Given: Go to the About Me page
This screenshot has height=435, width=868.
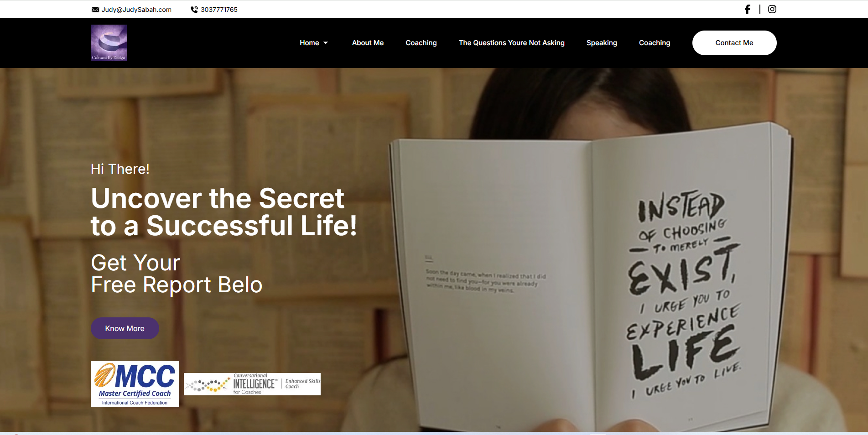Looking at the screenshot, I should [x=368, y=43].
